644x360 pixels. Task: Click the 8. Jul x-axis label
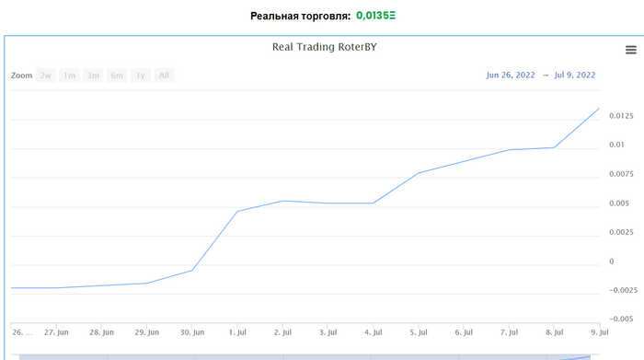[x=554, y=332]
